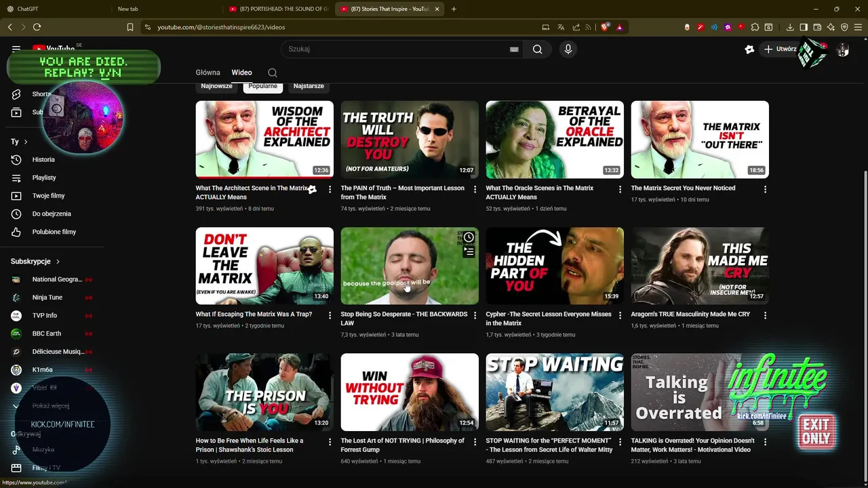868x488 pixels.
Task: Open the browser main hamburger menu
Action: [x=858, y=27]
